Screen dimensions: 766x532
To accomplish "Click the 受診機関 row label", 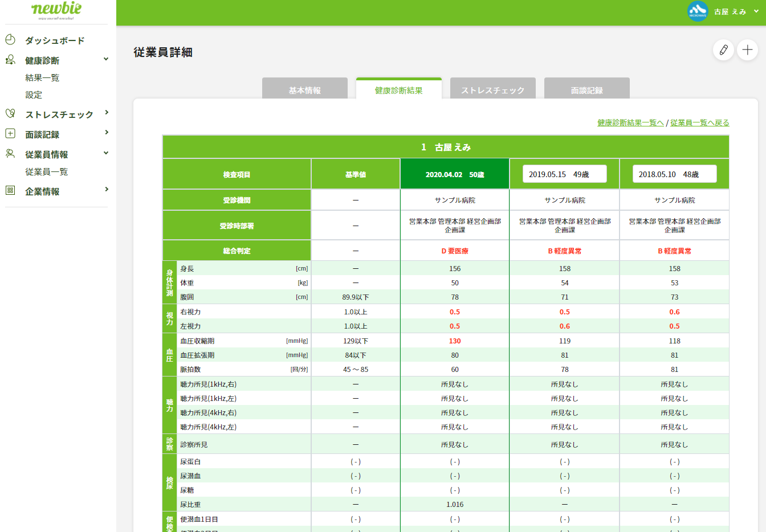I will pyautogui.click(x=237, y=200).
